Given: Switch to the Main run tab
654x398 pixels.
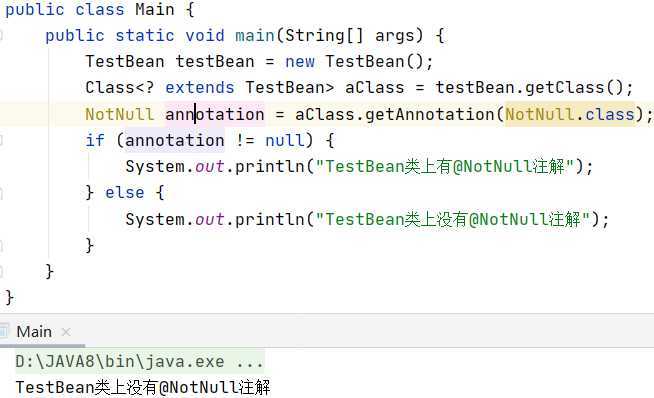Looking at the screenshot, I should pyautogui.click(x=34, y=332).
